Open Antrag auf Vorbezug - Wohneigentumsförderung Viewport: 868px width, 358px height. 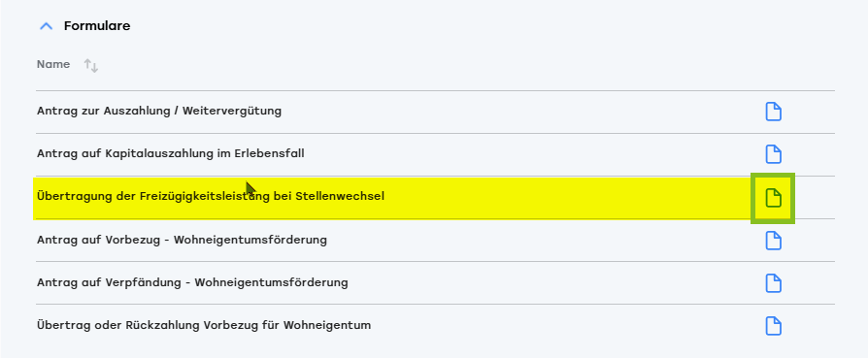coord(182,241)
